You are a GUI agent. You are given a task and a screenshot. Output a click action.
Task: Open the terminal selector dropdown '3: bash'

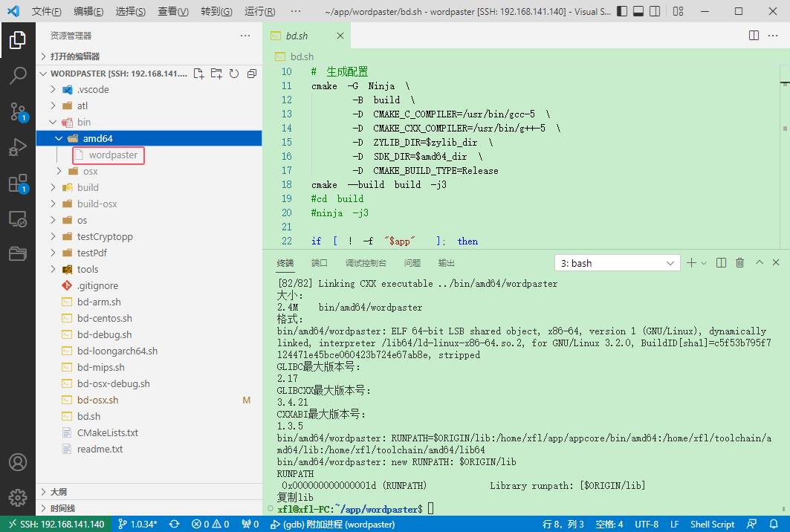(617, 263)
